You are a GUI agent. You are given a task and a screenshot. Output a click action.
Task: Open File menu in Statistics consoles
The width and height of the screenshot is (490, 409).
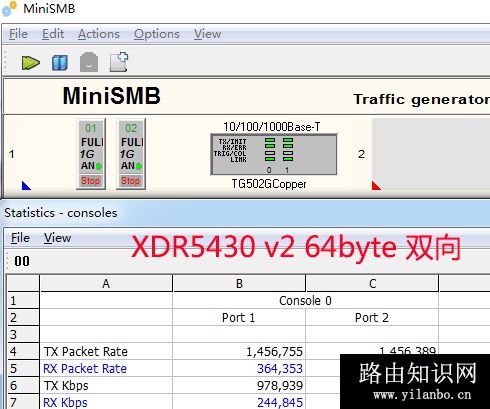[20, 238]
